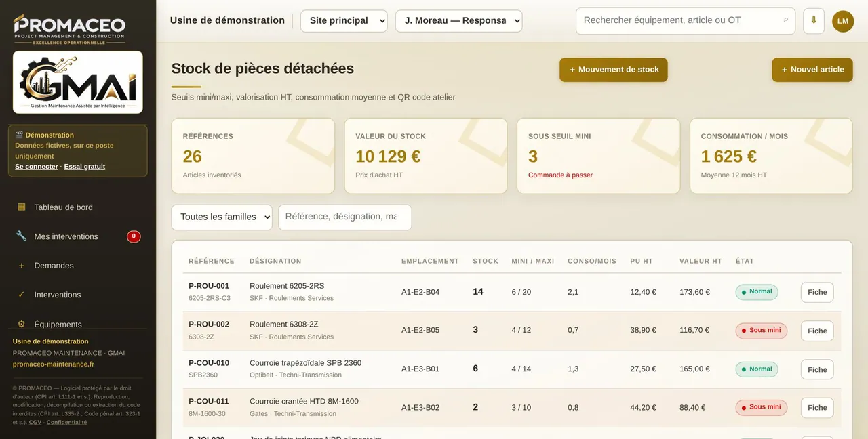Click the PROMACEO logo in sidebar
The height and width of the screenshot is (439, 868).
[70, 29]
